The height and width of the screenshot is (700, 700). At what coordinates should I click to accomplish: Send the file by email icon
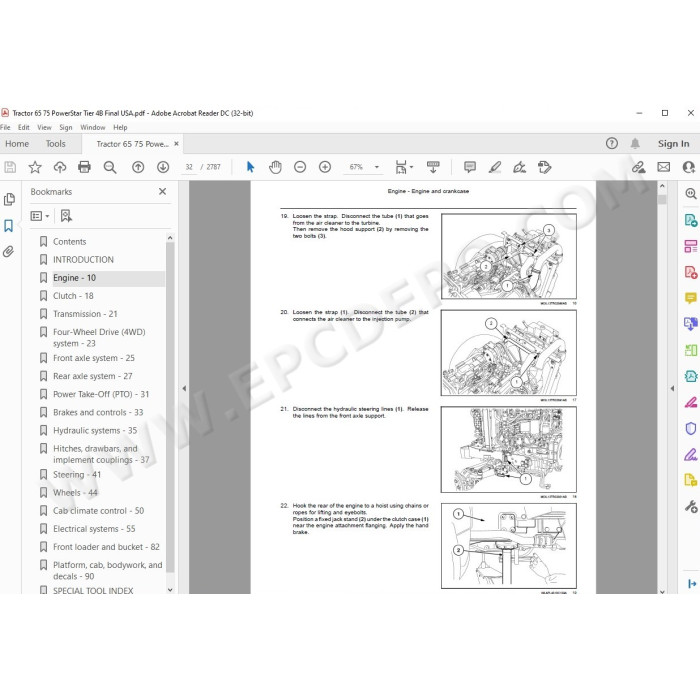[664, 167]
